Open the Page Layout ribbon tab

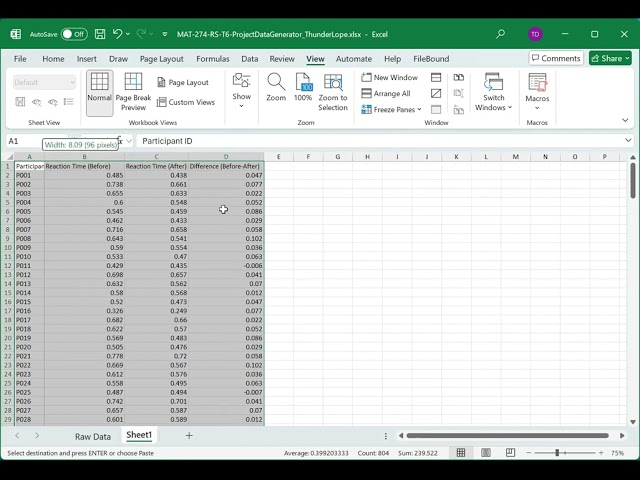(x=162, y=59)
